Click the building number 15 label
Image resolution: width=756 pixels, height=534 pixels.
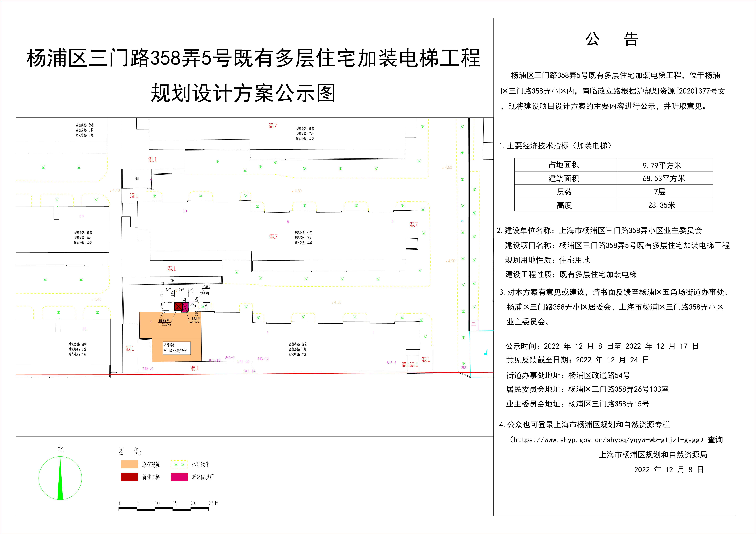[84, 329]
